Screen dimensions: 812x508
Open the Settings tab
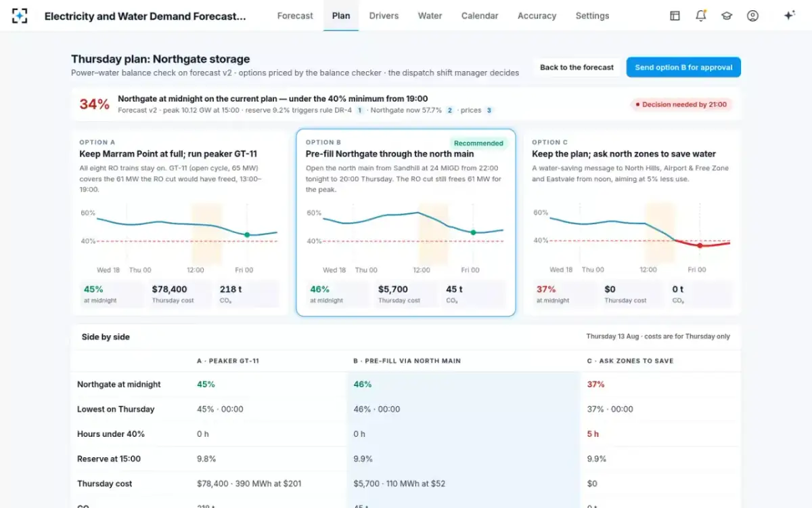[x=592, y=16]
